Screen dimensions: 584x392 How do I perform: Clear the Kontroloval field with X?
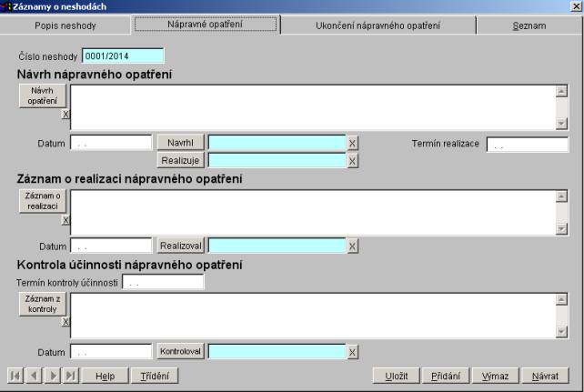point(353,352)
